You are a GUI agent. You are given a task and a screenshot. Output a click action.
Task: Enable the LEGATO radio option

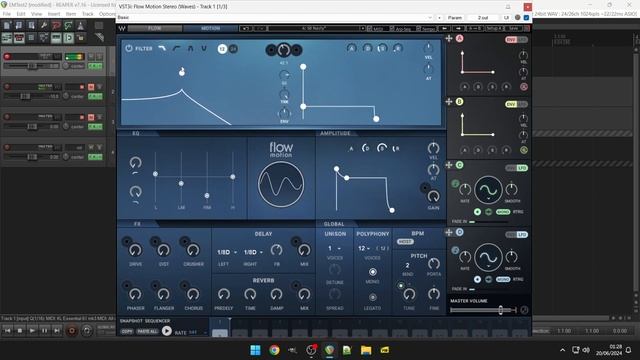tap(373, 298)
